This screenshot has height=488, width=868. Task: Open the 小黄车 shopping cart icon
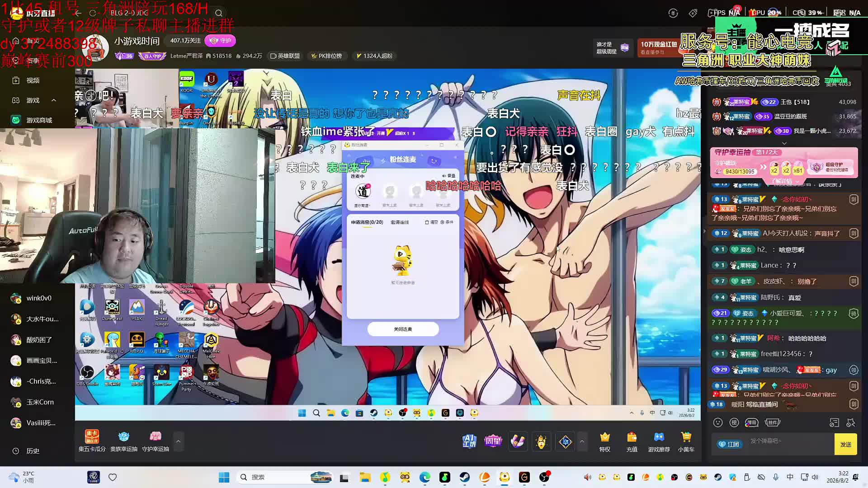[x=686, y=442]
